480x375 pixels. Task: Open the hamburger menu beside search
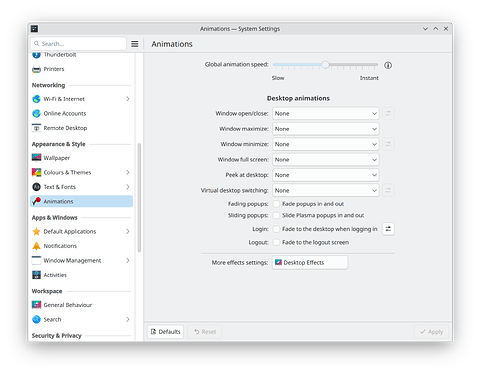pyautogui.click(x=135, y=44)
